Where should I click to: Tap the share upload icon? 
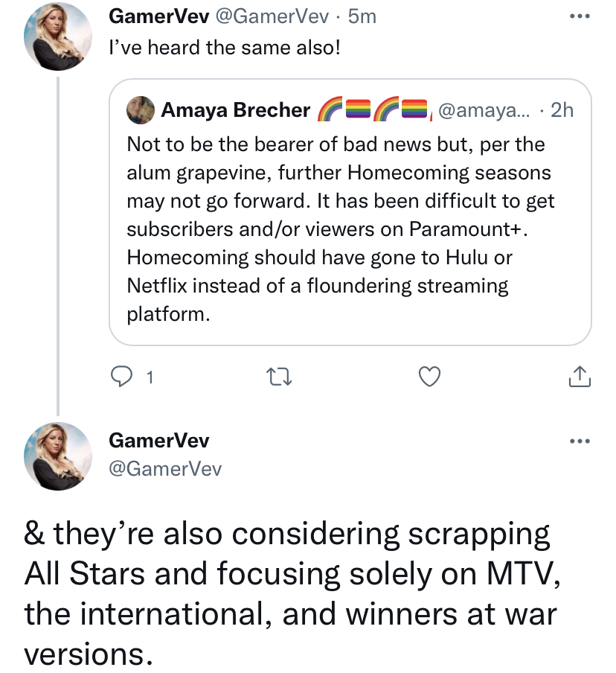pyautogui.click(x=580, y=376)
